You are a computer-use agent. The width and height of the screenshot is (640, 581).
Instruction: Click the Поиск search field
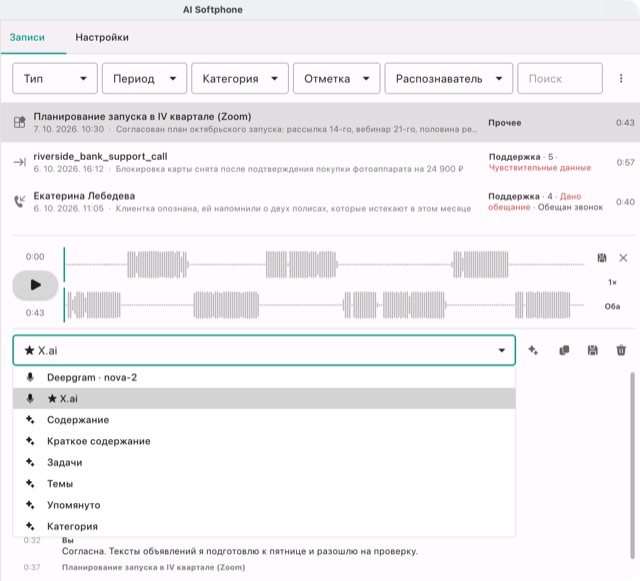pyautogui.click(x=560, y=78)
